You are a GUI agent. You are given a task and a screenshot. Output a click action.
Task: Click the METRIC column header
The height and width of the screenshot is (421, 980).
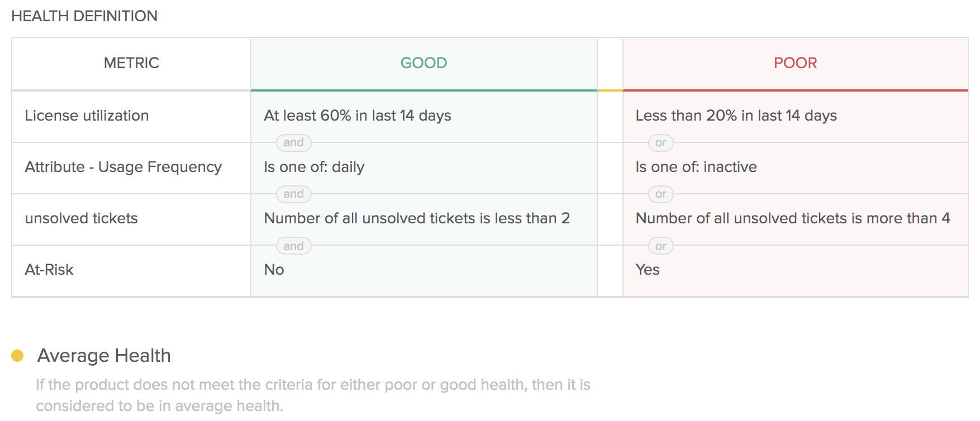click(x=131, y=63)
